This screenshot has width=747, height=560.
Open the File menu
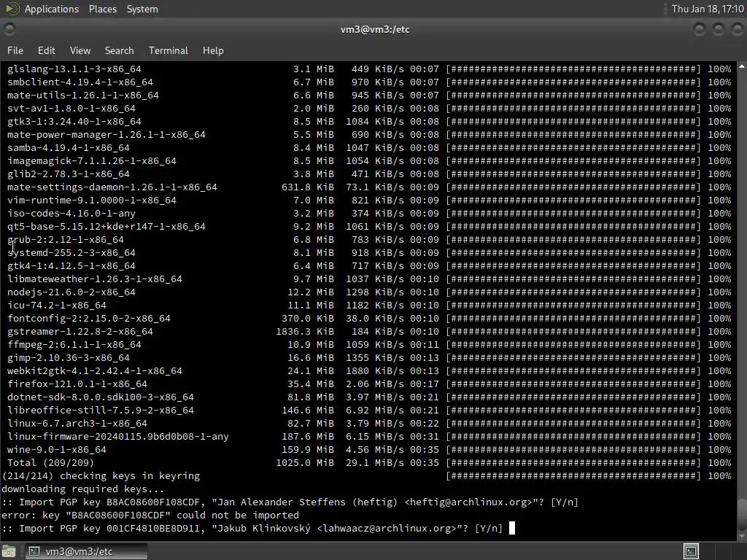pos(15,50)
